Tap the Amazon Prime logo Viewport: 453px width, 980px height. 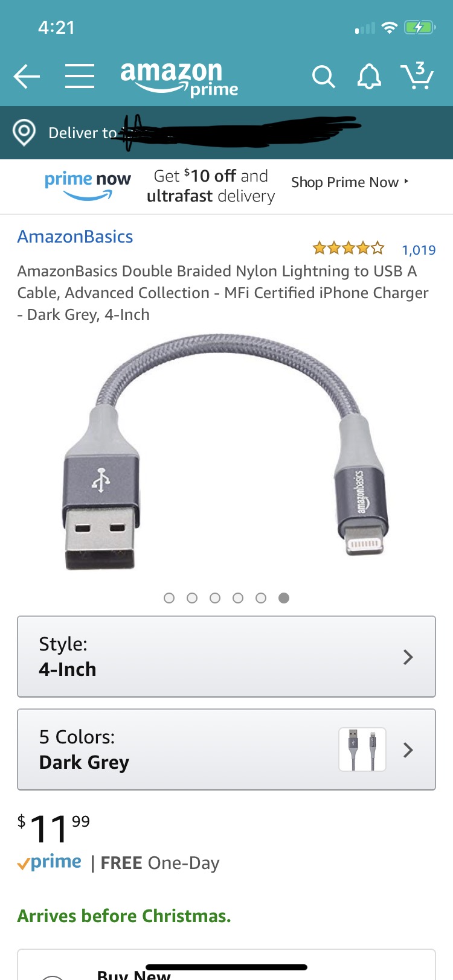click(179, 78)
